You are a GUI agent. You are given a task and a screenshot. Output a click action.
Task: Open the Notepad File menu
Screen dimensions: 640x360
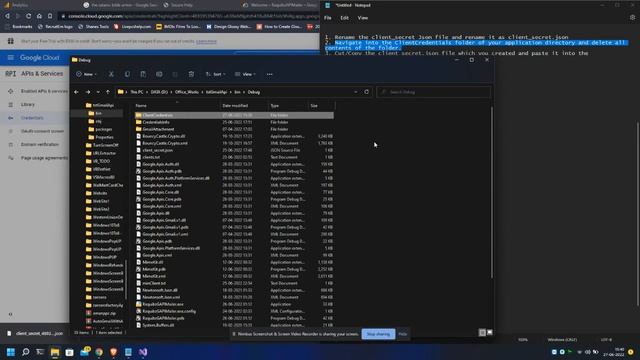[x=328, y=18]
